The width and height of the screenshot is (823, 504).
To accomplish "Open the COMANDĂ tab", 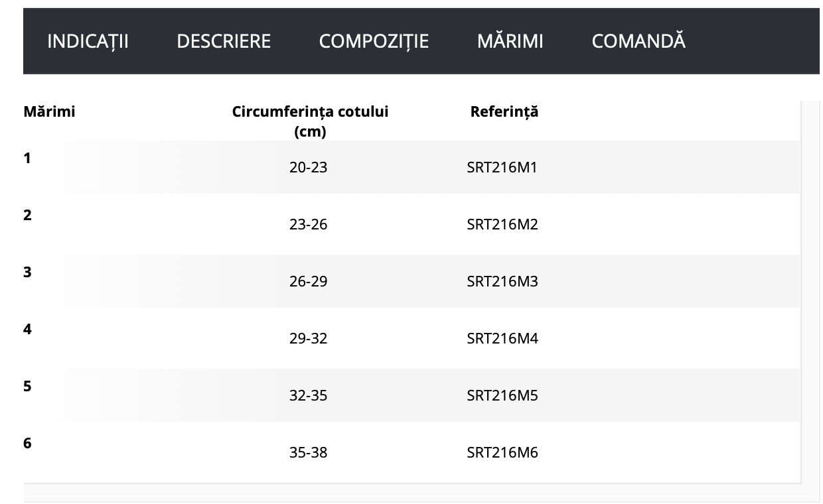I will click(x=638, y=41).
